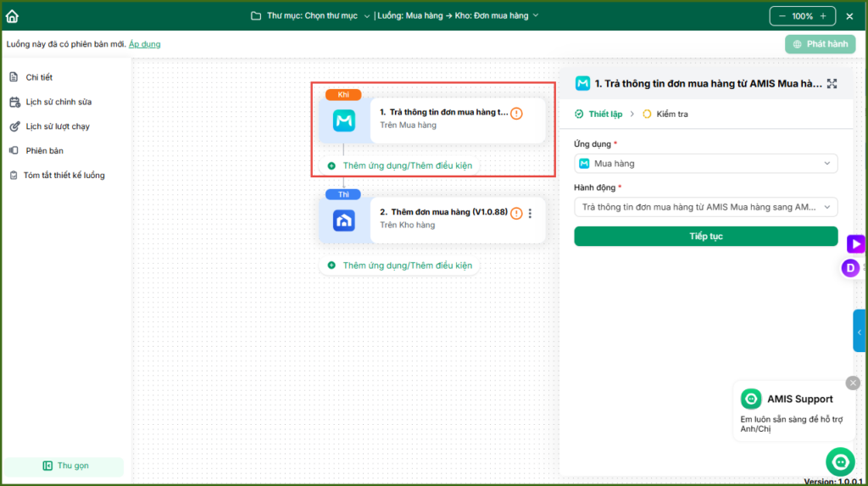Expand the 'Luồng: Mua hàng → Kho' dropdown
This screenshot has height=486, width=868.
coord(459,15)
